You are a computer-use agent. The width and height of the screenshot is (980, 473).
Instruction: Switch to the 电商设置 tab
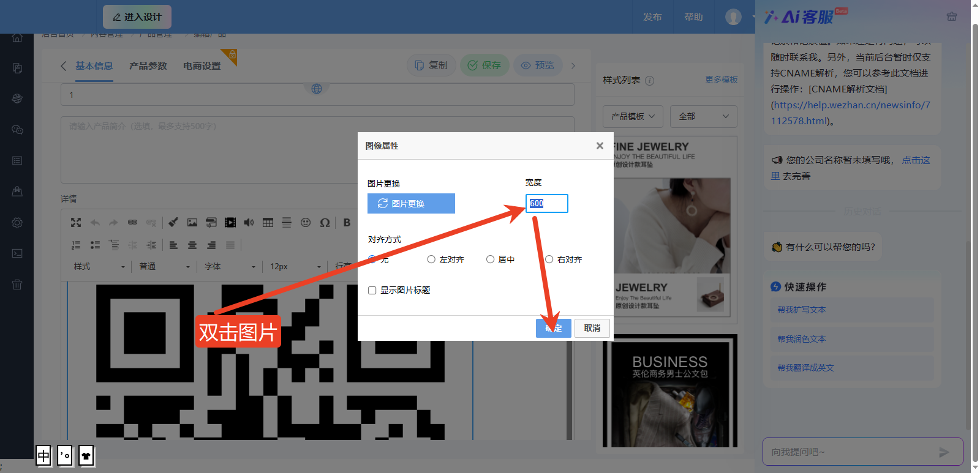202,65
